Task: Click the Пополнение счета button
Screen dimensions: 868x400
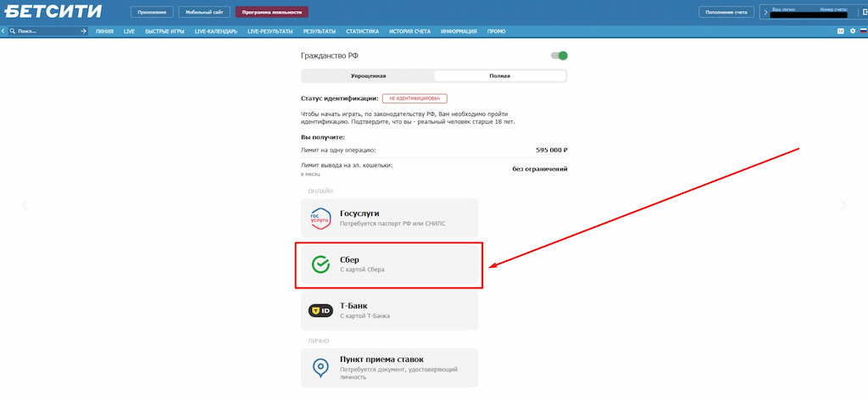Action: [x=726, y=12]
